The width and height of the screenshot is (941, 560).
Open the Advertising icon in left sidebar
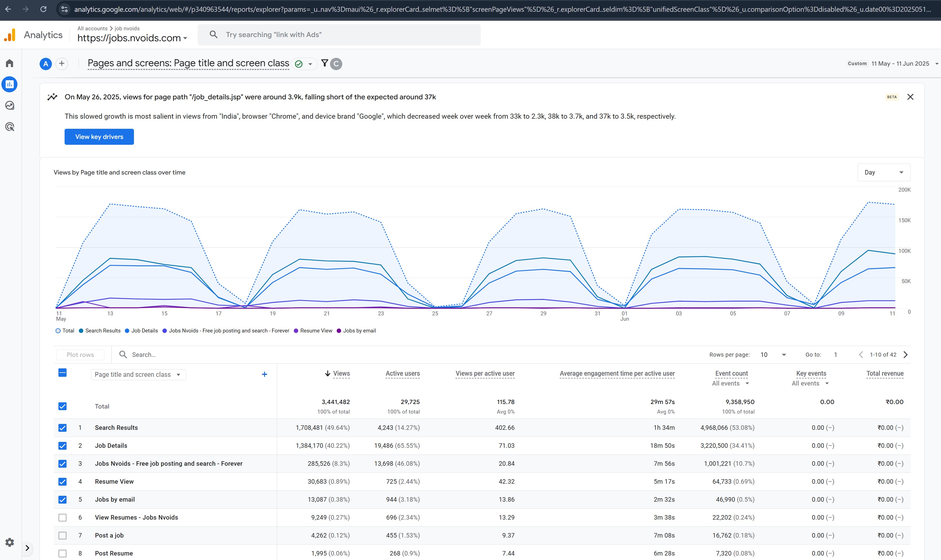10,127
